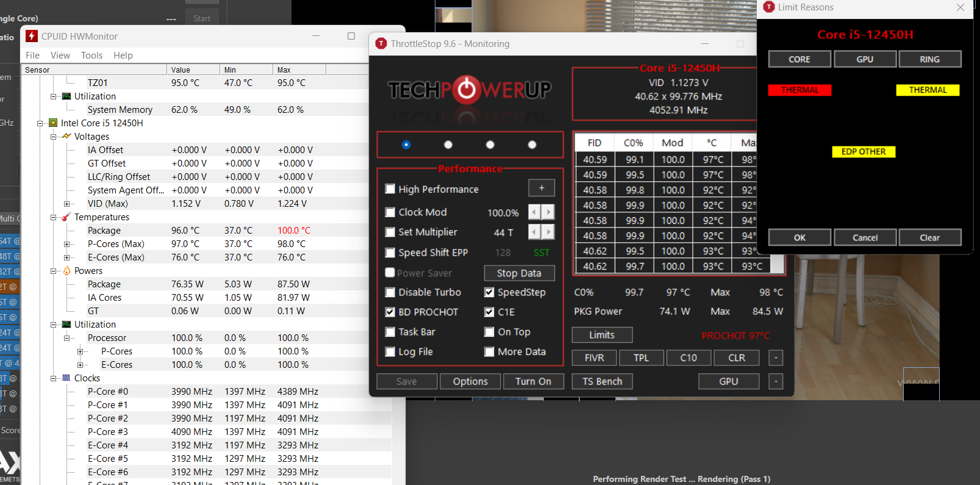Launch TS Bench
This screenshot has height=485, width=980.
[x=602, y=381]
